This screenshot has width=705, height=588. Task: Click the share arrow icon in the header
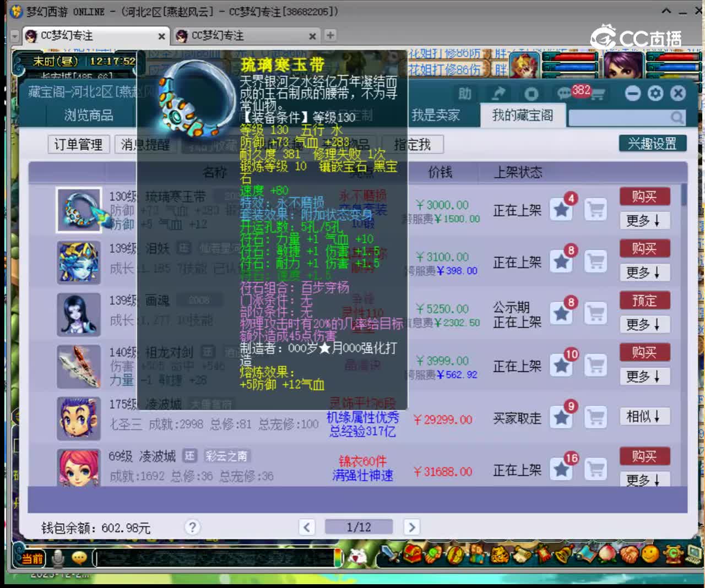[498, 94]
